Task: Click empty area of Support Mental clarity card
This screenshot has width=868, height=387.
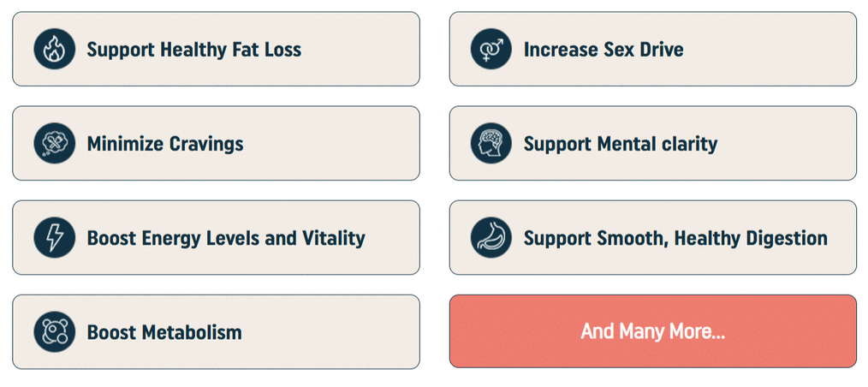Action: click(x=788, y=144)
